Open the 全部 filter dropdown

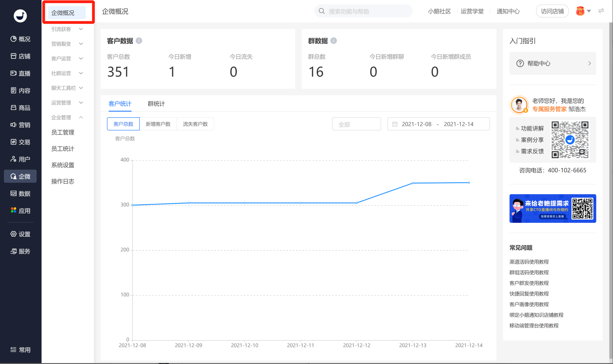356,124
